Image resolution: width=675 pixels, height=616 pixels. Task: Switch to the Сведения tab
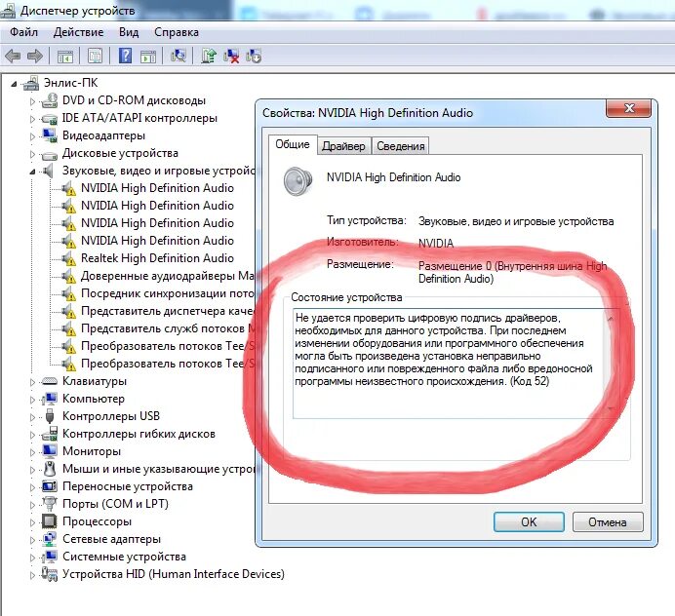pos(401,146)
